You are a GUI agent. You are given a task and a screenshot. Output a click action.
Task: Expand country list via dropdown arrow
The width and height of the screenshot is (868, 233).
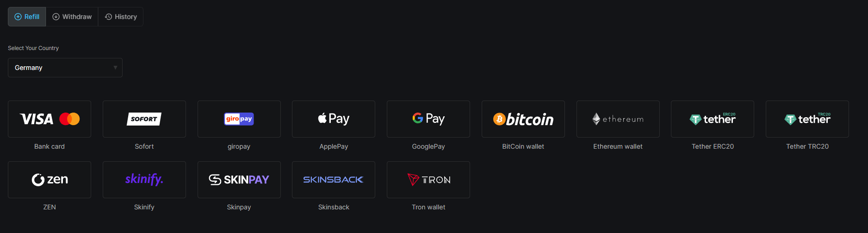[x=115, y=68]
